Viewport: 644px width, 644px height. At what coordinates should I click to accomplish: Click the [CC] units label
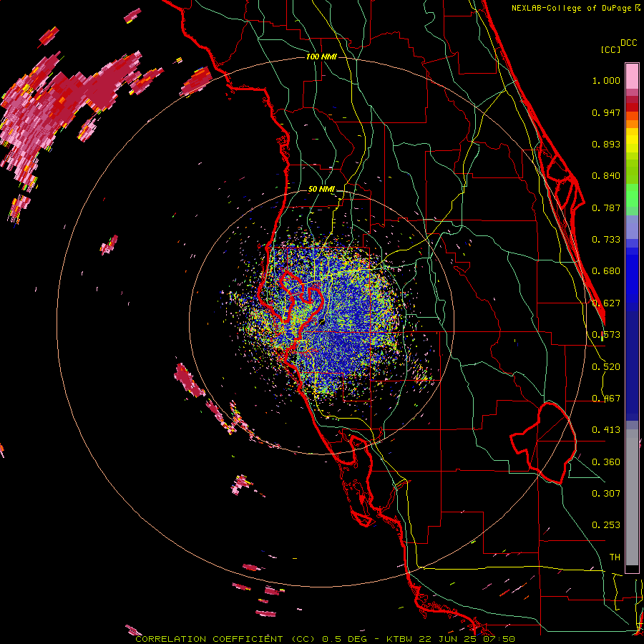pos(610,49)
